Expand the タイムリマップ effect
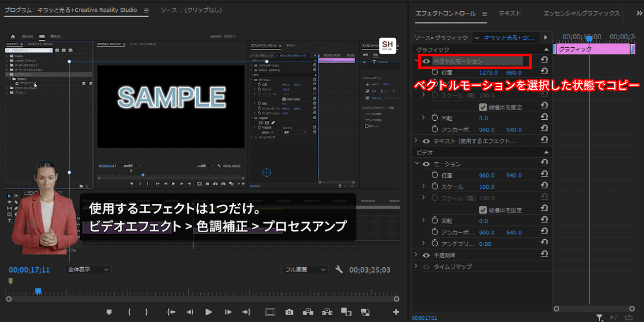This screenshot has height=322, width=644. pos(417,267)
